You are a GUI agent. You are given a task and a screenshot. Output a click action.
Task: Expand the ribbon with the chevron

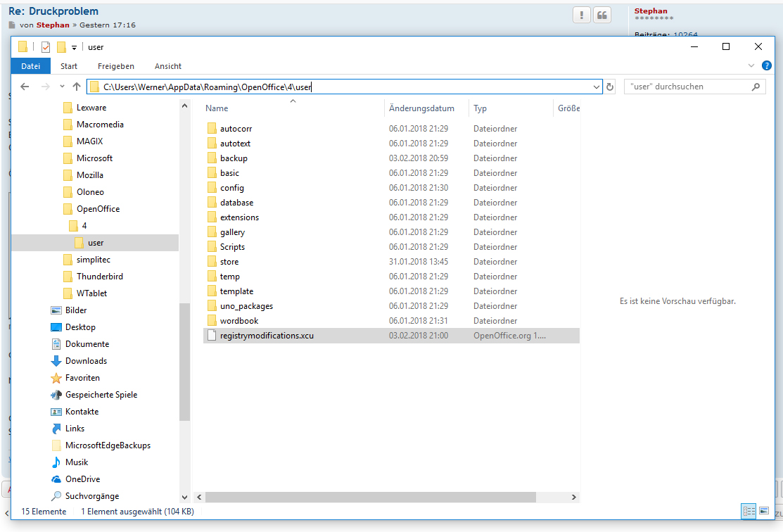tap(751, 65)
